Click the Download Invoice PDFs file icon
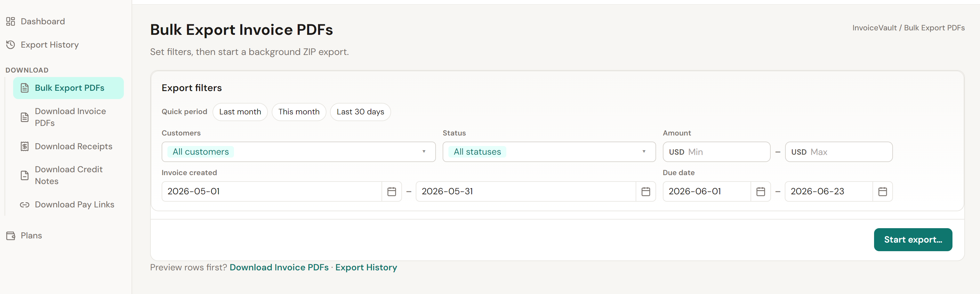This screenshot has width=980, height=294. pos(25,117)
